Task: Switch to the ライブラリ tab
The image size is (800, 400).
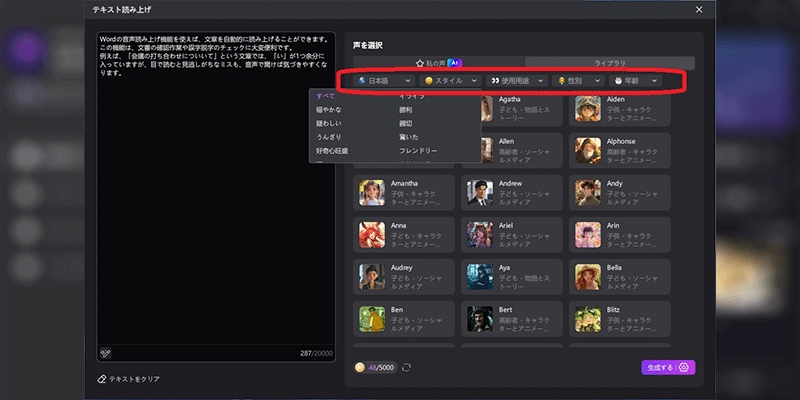Action: pos(610,63)
